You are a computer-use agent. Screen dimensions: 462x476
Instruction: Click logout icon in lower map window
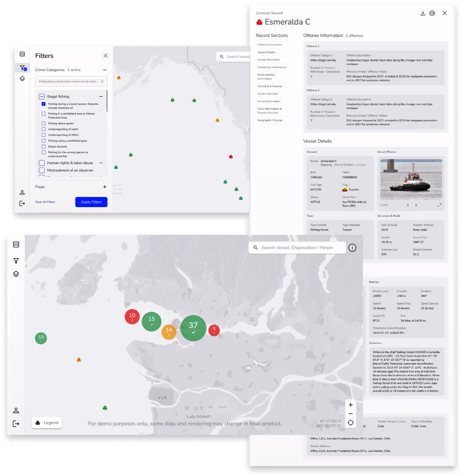16,424
